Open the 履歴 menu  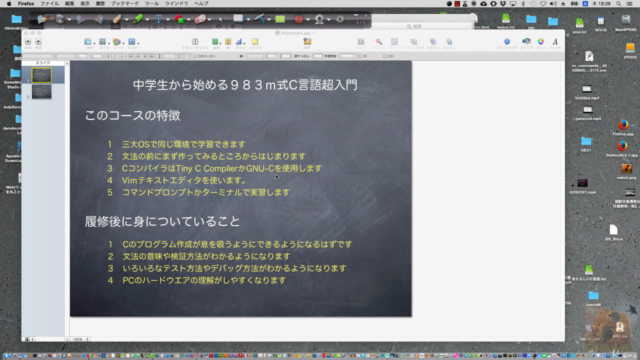click(x=100, y=3)
